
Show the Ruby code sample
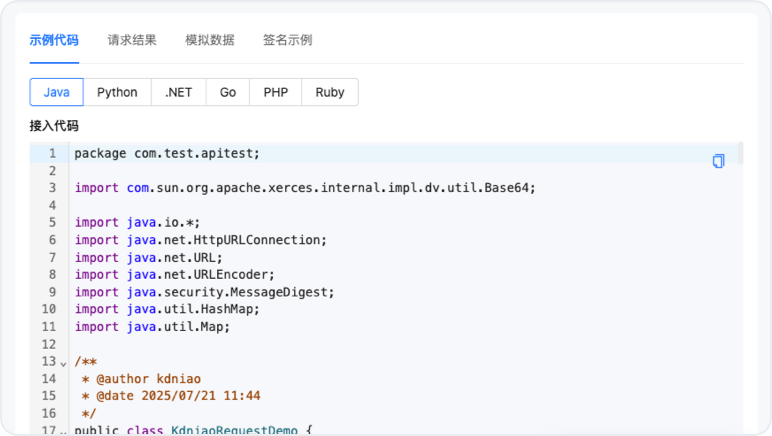click(330, 92)
